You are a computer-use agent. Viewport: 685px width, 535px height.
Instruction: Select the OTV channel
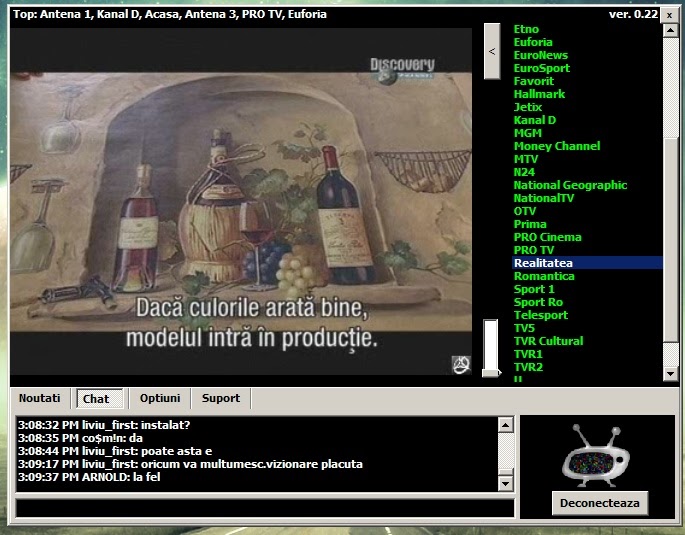click(525, 211)
